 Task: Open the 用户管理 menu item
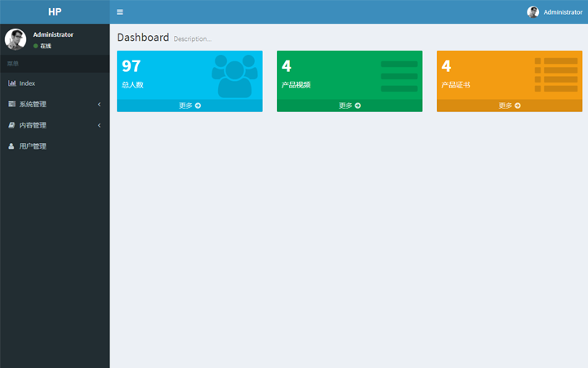click(33, 146)
